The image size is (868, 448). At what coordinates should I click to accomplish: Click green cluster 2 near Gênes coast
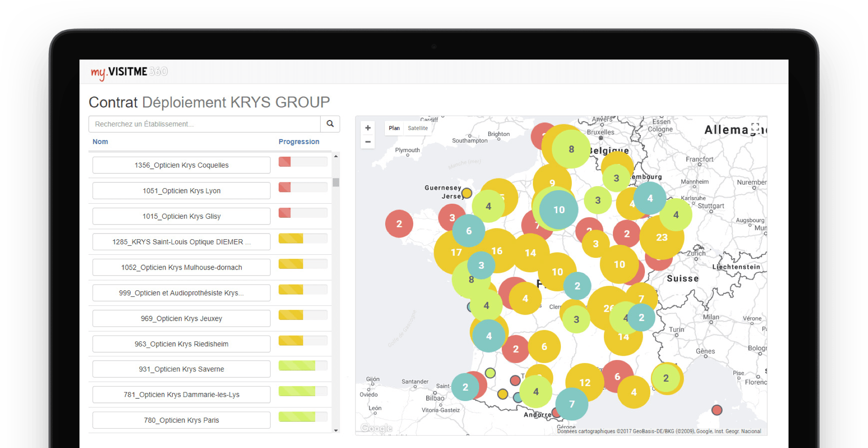pyautogui.click(x=666, y=378)
